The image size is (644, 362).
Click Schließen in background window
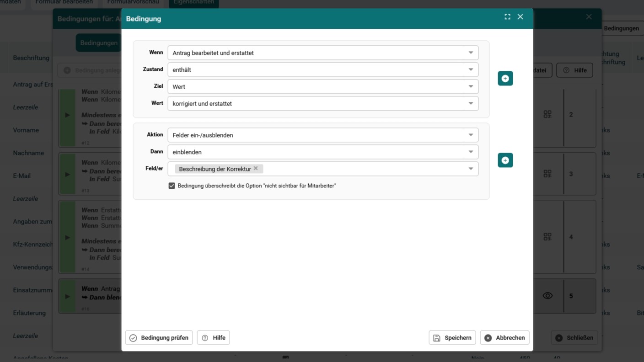click(574, 338)
